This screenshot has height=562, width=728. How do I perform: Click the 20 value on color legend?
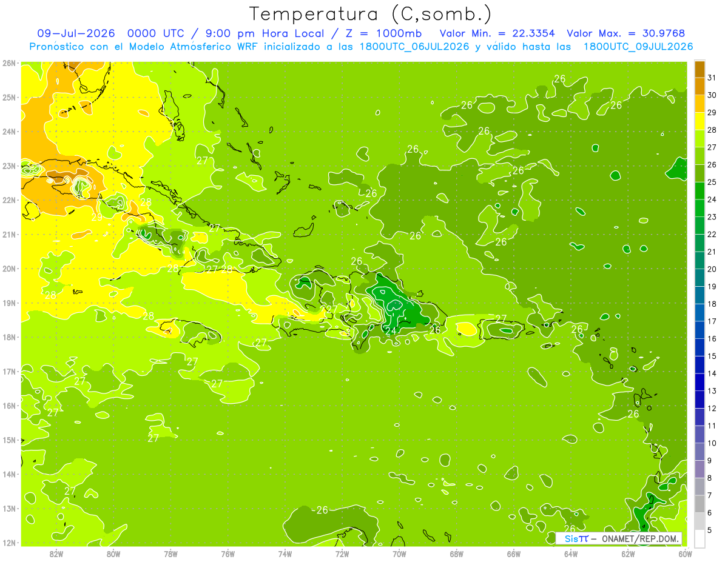712,269
